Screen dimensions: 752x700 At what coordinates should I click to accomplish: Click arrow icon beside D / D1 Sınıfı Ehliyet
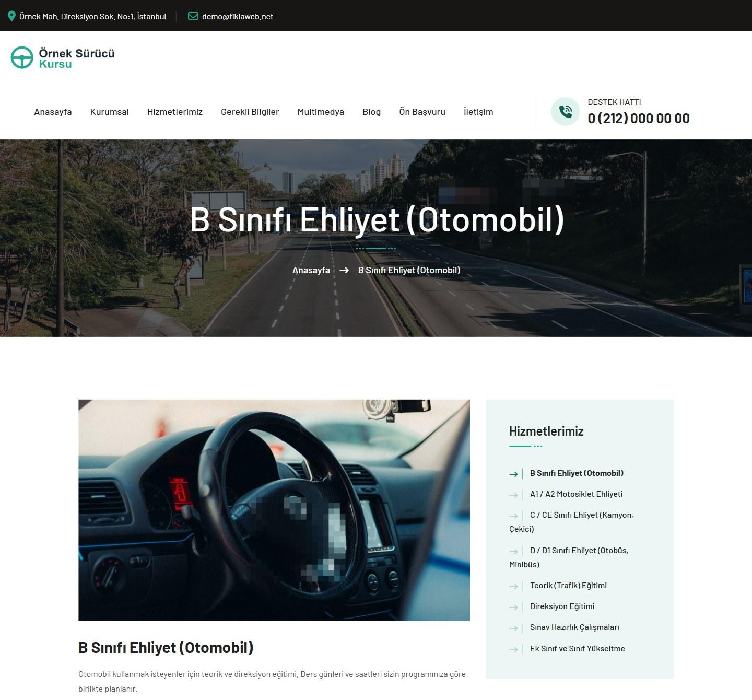513,551
